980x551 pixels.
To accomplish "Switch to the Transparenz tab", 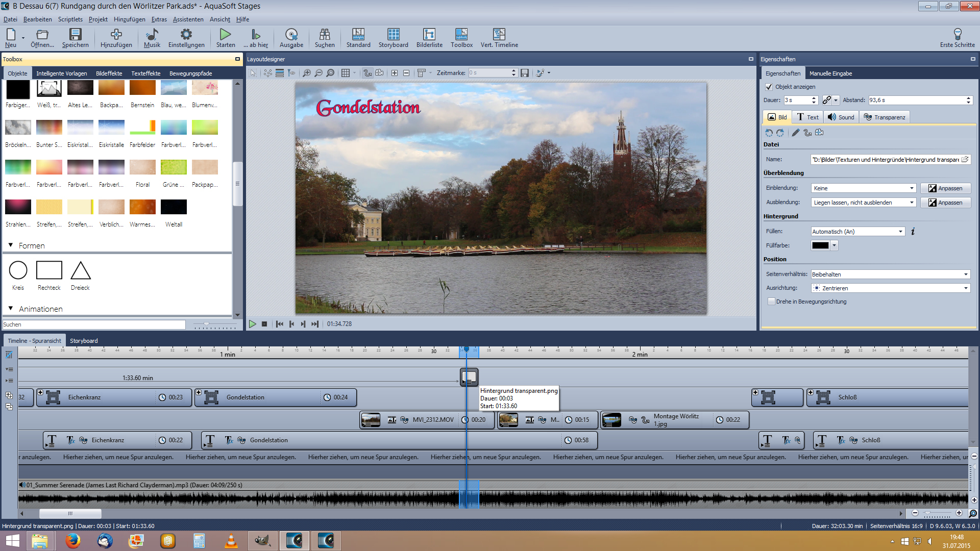I will pos(884,117).
